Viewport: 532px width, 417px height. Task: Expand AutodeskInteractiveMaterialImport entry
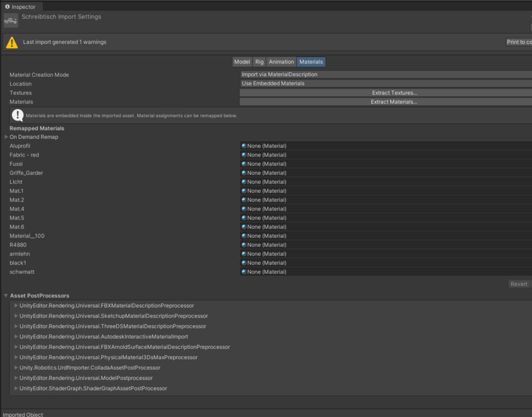[16, 336]
